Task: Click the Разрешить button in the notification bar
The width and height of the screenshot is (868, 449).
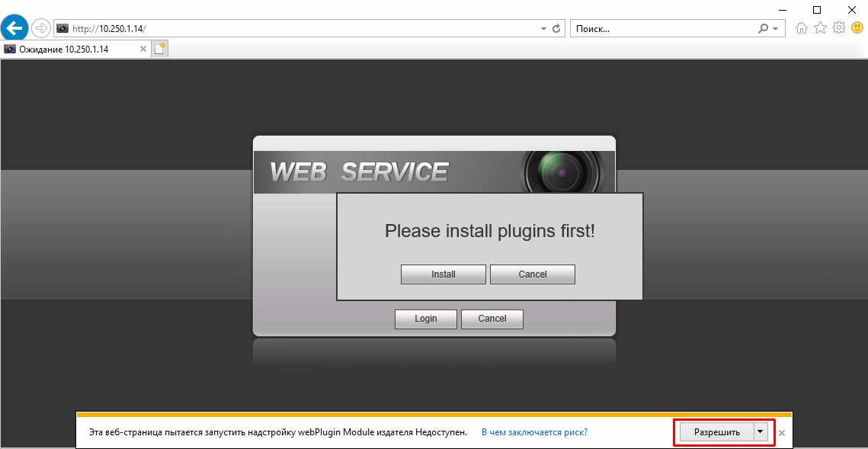Action: (717, 432)
